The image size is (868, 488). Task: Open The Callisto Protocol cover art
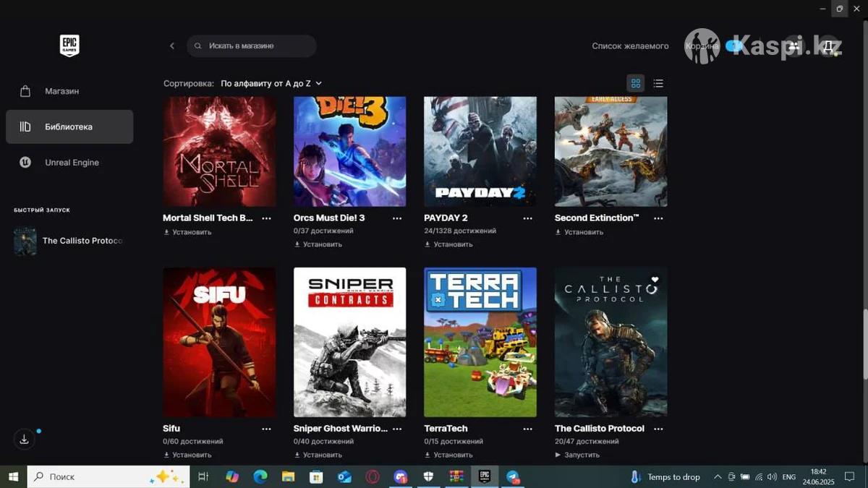point(611,342)
